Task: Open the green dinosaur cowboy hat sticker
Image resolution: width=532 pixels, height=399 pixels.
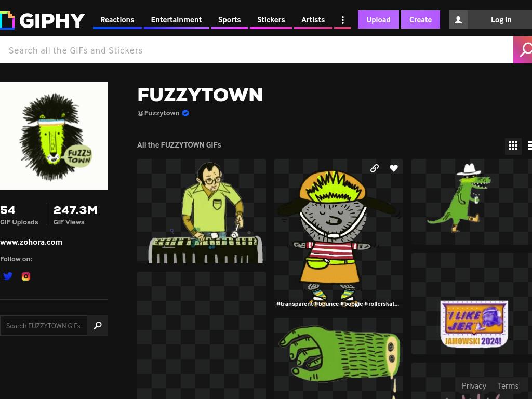Action: pyautogui.click(x=472, y=202)
